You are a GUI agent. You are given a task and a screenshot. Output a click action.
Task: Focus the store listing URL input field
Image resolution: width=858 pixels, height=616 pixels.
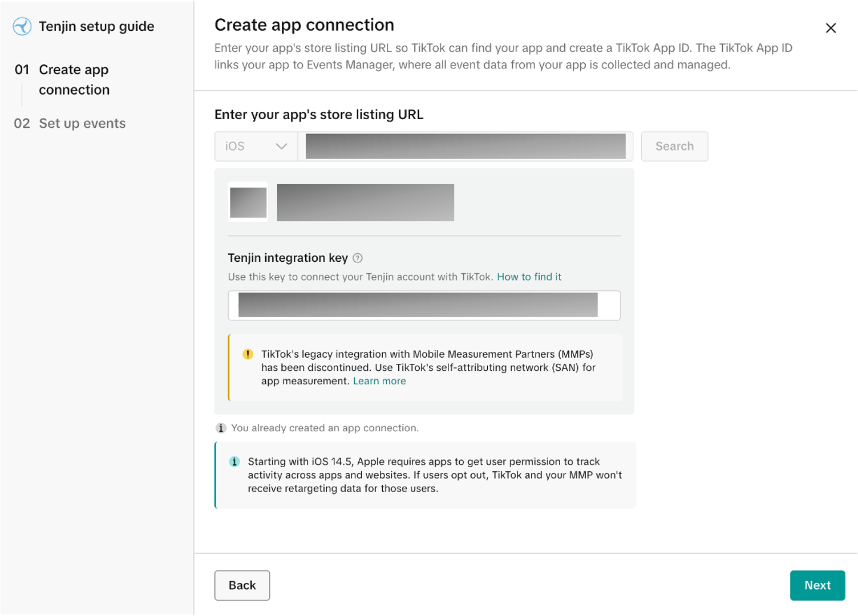pyautogui.click(x=466, y=147)
